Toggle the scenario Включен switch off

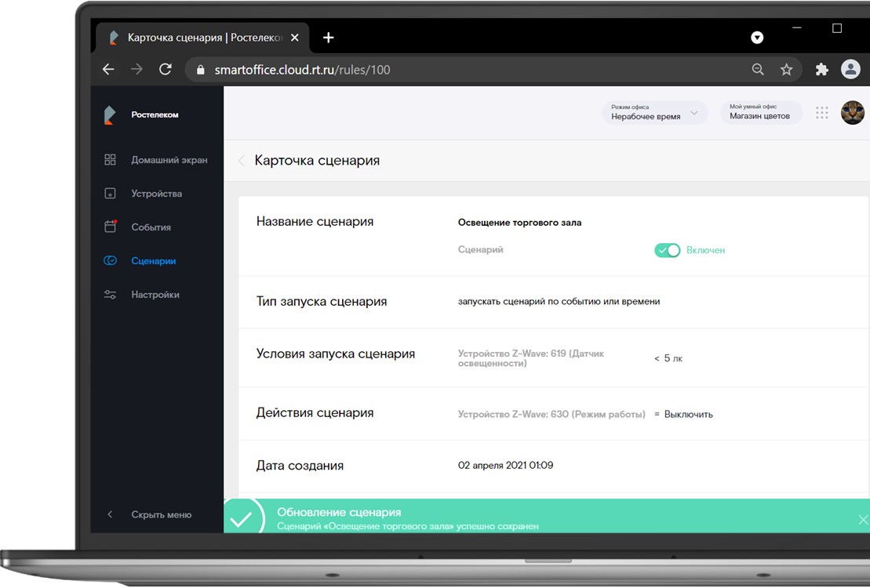[667, 250]
